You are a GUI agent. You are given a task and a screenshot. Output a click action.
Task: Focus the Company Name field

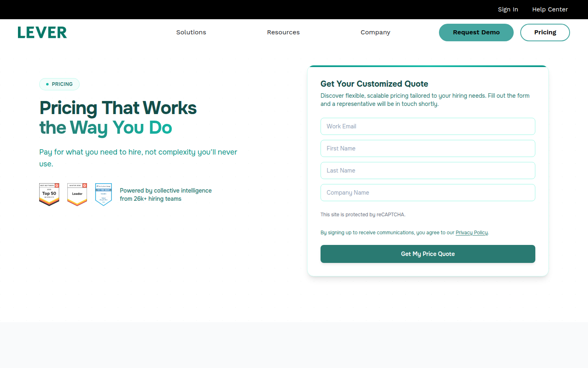pyautogui.click(x=428, y=193)
